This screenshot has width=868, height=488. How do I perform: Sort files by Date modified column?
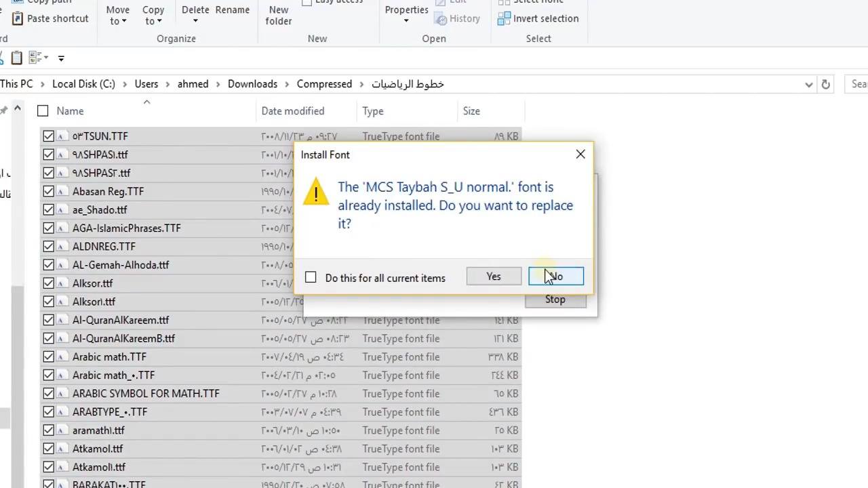pyautogui.click(x=293, y=111)
